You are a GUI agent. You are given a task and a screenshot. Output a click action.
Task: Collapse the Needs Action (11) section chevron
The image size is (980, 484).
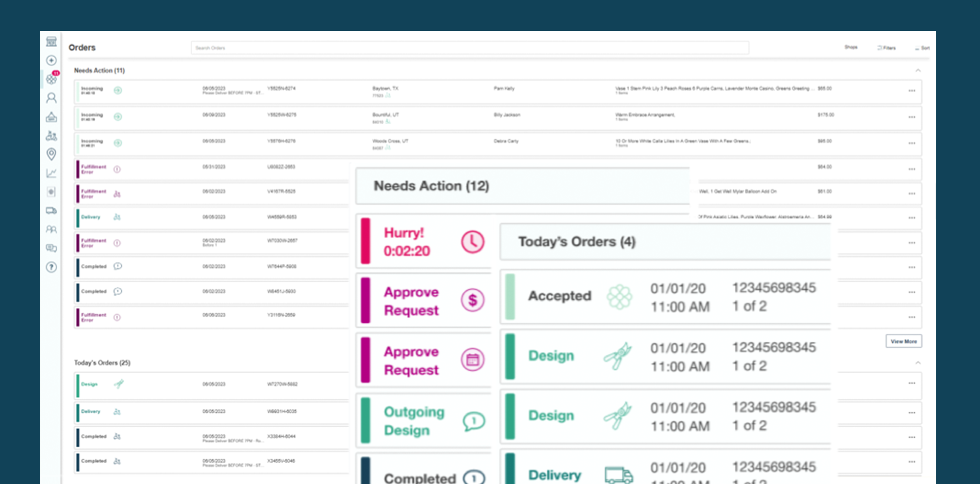[918, 70]
